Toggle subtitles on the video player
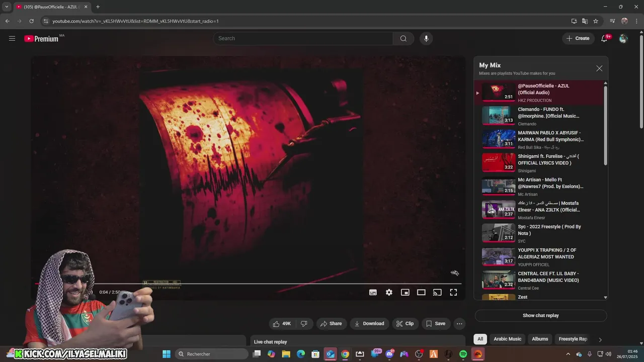Screen dimensions: 644x362 373,292
